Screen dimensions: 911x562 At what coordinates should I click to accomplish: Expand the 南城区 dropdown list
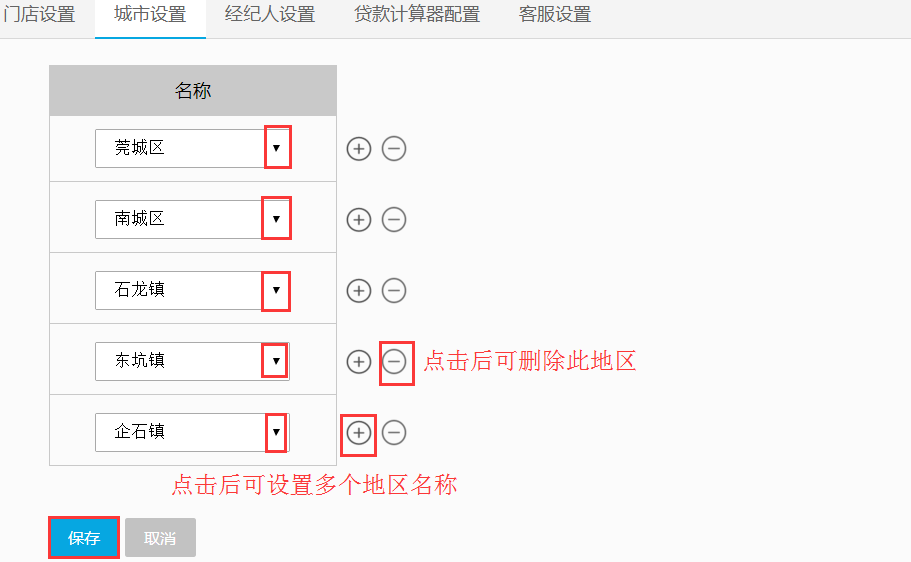276,218
